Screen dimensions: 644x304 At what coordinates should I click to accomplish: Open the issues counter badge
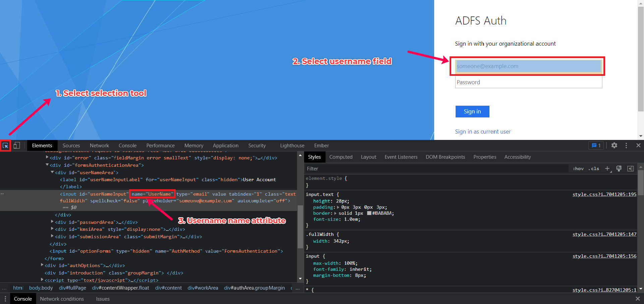[596, 146]
